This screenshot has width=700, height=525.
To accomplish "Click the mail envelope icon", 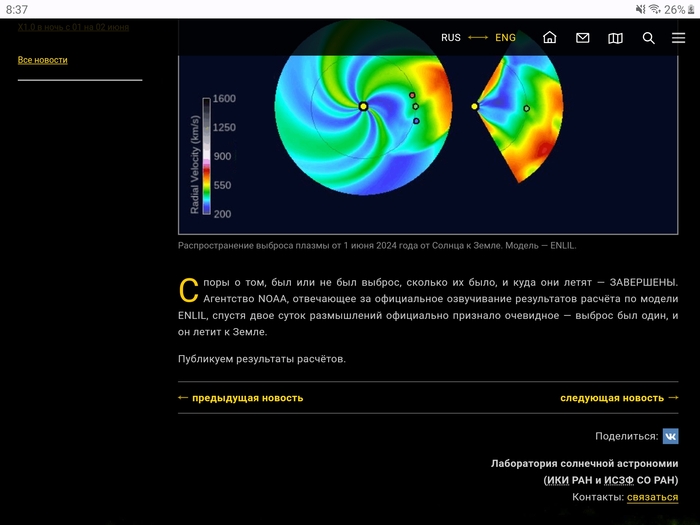I will [x=583, y=38].
